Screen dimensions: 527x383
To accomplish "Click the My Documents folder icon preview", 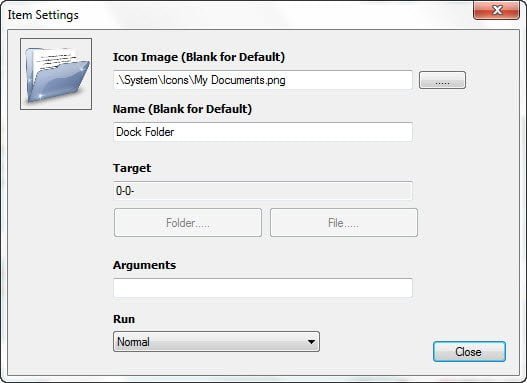I will pyautogui.click(x=56, y=74).
